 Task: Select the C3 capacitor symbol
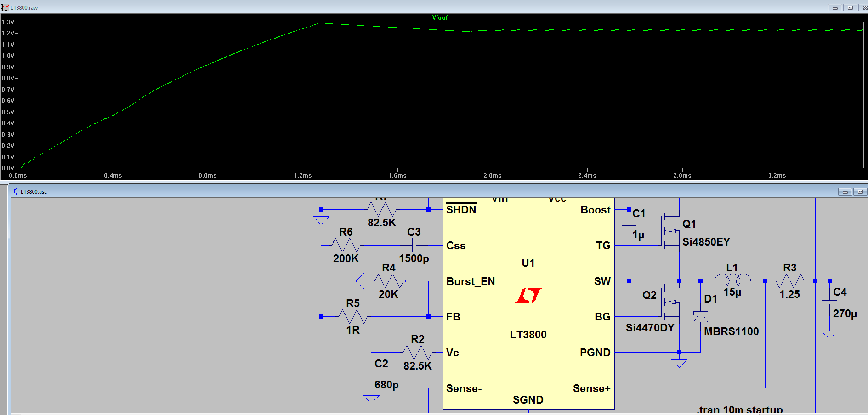pos(414,245)
